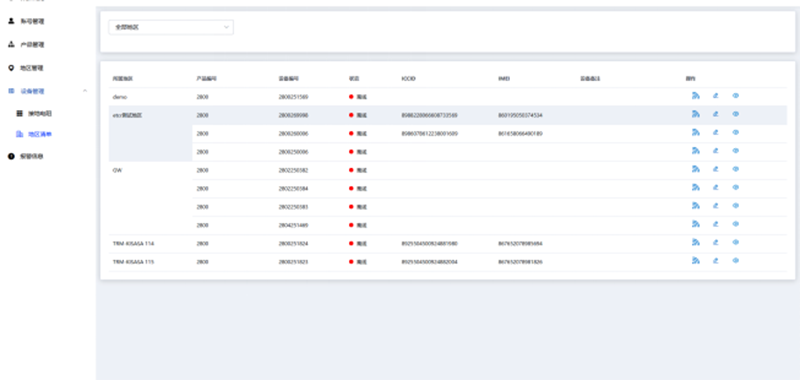Image resolution: width=800 pixels, height=381 pixels.
Task: Click device number 2808251823
Action: tap(293, 262)
